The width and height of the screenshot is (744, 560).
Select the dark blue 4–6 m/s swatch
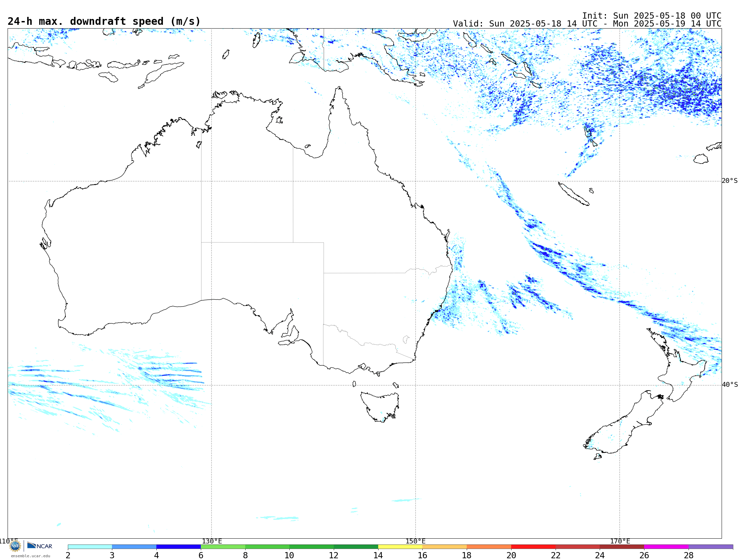coord(178,547)
